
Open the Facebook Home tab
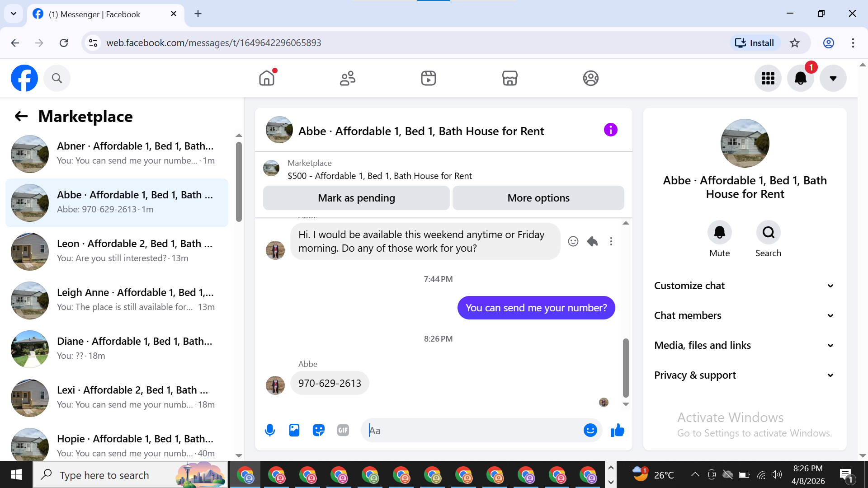267,78
